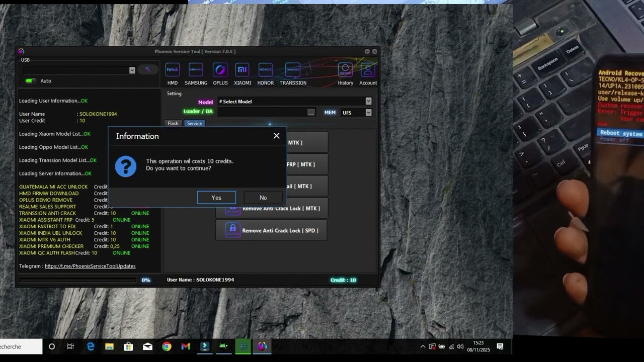Viewport: 644px width, 362px height.
Task: Open File Explorer from the taskbar
Action: tap(109, 346)
